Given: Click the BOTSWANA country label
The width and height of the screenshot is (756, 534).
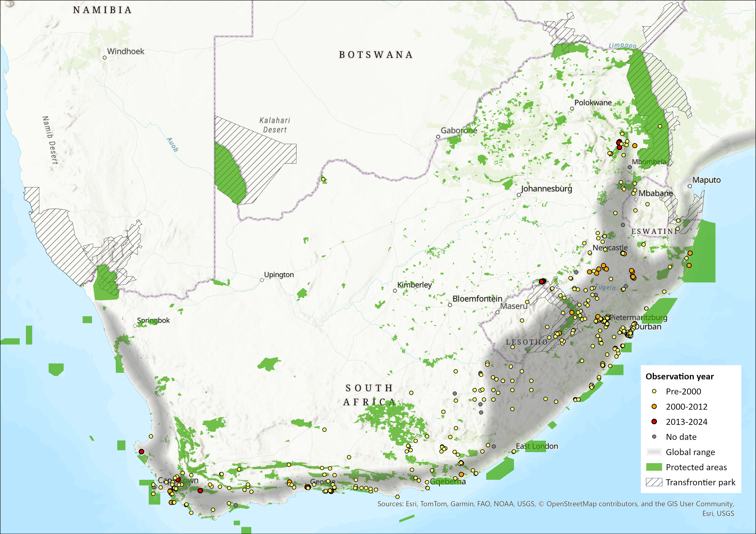Looking at the screenshot, I should point(376,55).
